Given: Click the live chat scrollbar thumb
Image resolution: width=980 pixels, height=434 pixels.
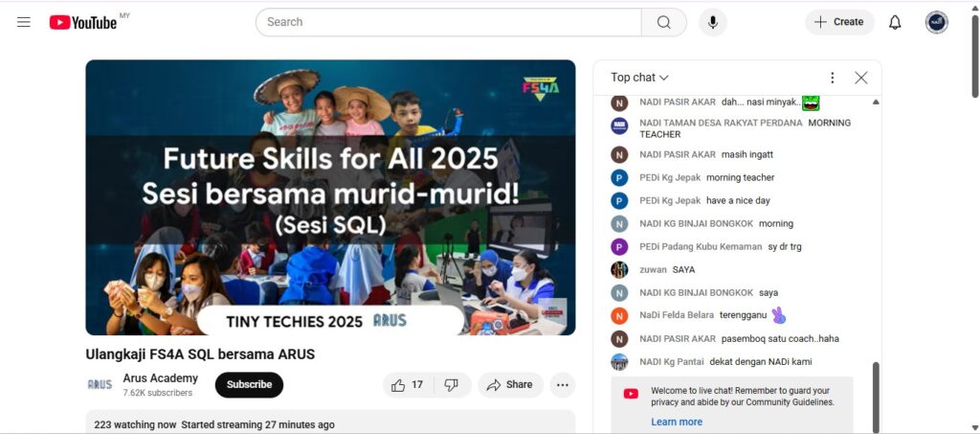Looking at the screenshot, I should coord(876,396).
